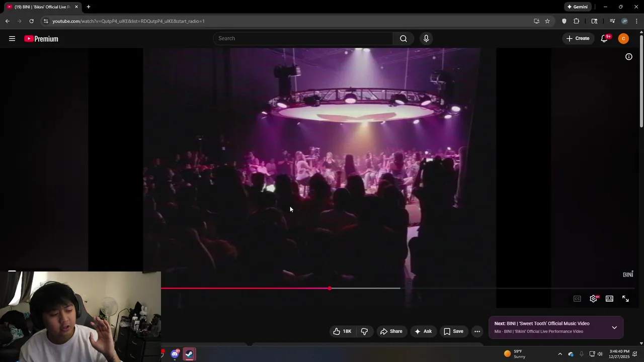
Task: Open system volume speaker icon
Action: [x=600, y=354]
